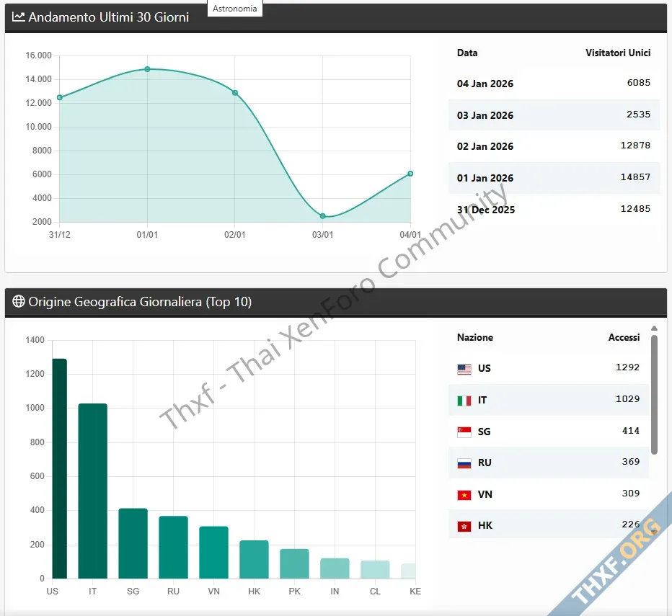672x616 pixels.
Task: Click the country table scrollbar thumb
Action: [654, 393]
